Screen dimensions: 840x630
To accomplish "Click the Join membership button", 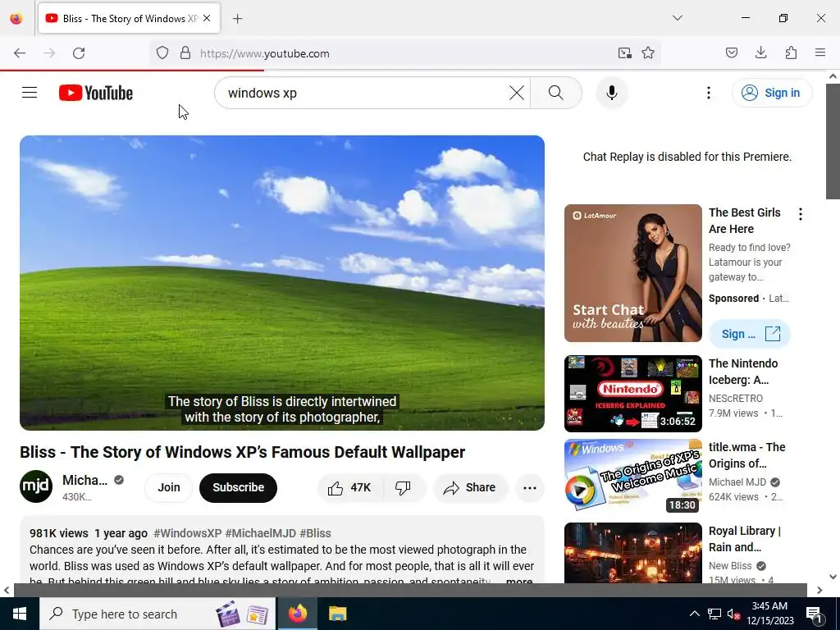I will coord(168,487).
